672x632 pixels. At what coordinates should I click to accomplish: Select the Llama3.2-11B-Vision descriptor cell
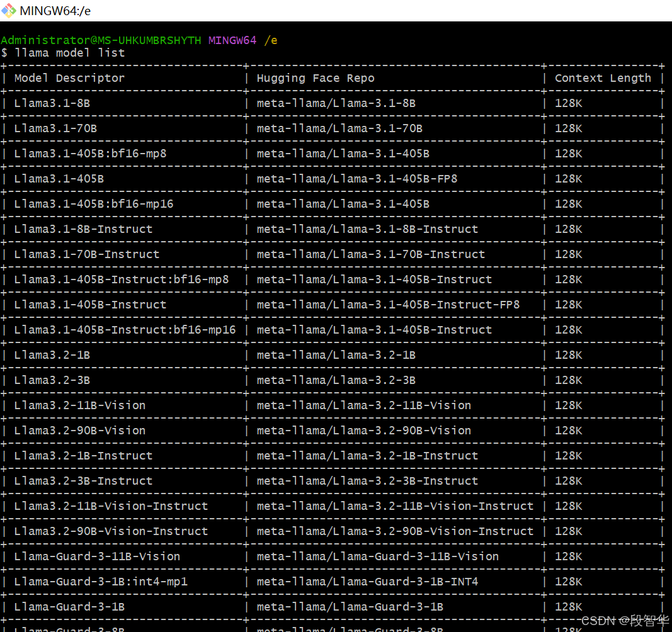pos(80,405)
